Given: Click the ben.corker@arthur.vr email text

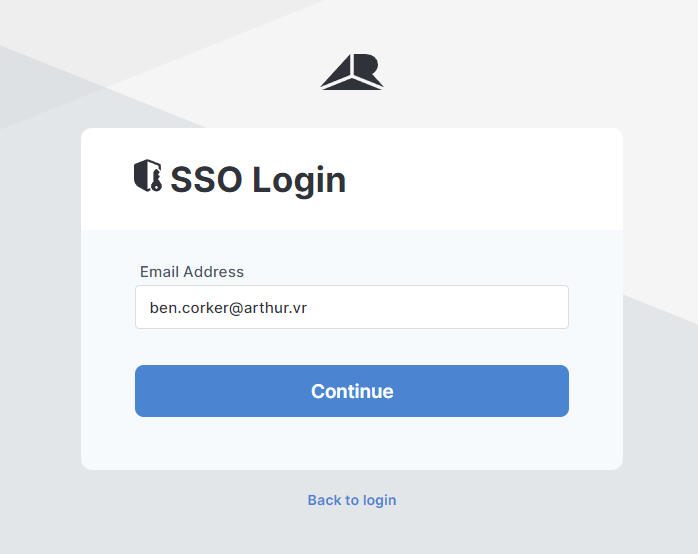Looking at the screenshot, I should (228, 307).
